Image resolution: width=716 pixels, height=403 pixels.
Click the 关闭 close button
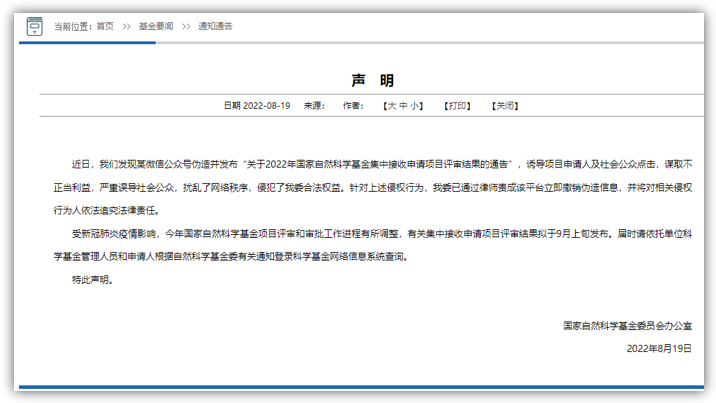[505, 106]
